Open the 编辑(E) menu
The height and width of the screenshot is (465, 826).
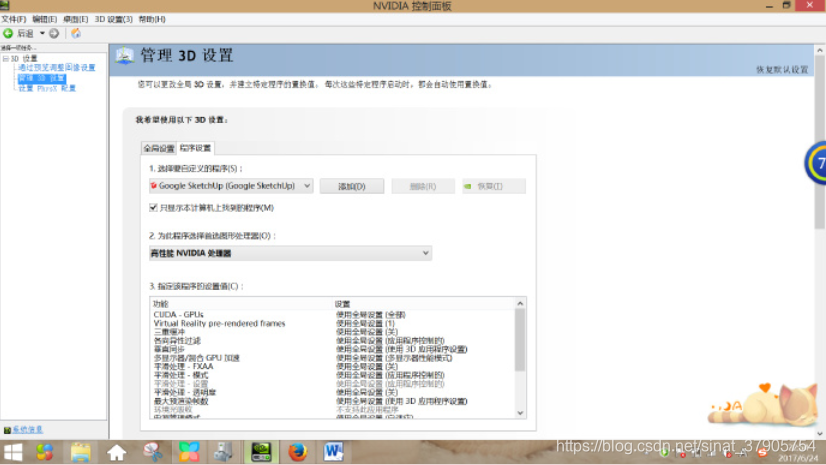click(44, 19)
